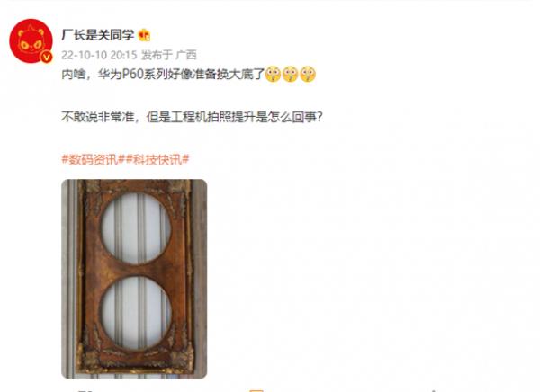Click the opening word 内啥 in the post
Screen dimensions: 540x392
pyautogui.click(x=74, y=75)
